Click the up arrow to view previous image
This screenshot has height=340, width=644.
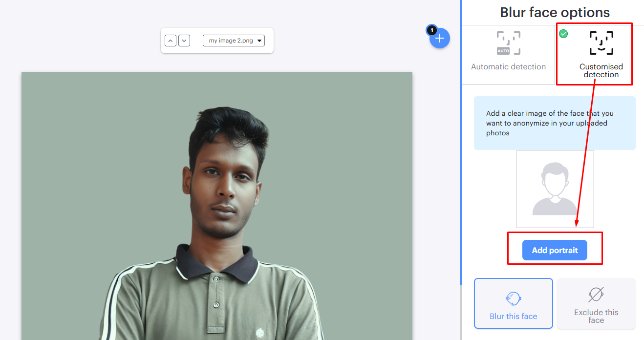171,40
